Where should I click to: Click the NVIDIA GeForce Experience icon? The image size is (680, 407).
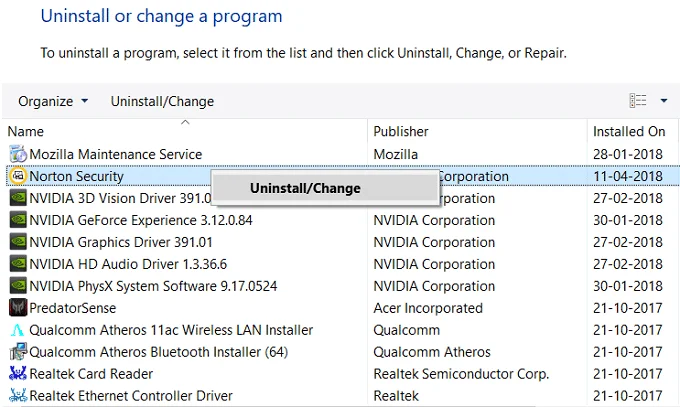tap(18, 220)
